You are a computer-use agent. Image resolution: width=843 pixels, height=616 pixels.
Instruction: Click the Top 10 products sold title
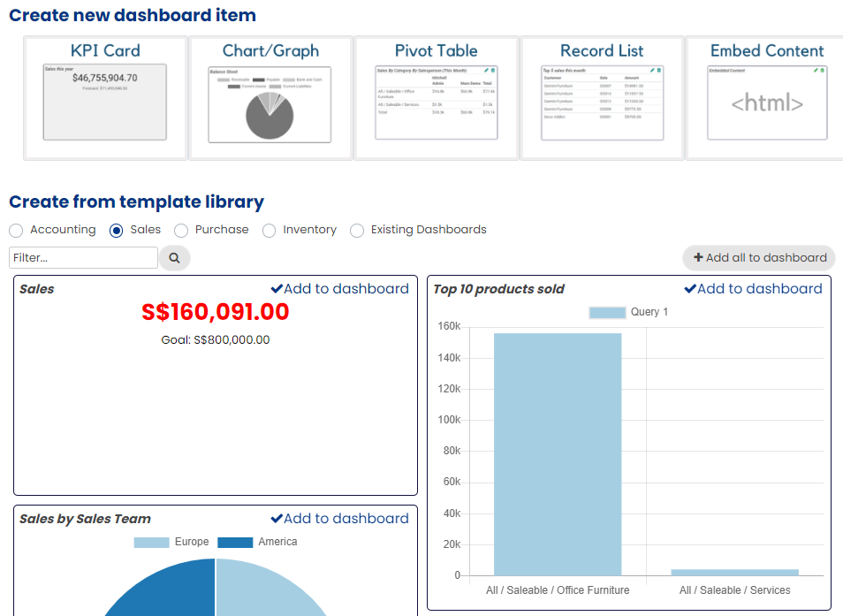pyautogui.click(x=499, y=289)
